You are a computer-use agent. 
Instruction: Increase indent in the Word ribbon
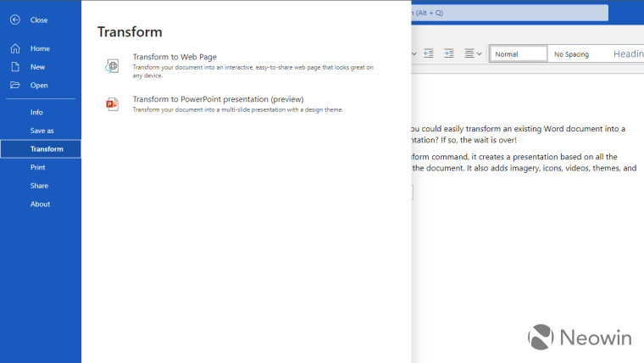tap(449, 53)
